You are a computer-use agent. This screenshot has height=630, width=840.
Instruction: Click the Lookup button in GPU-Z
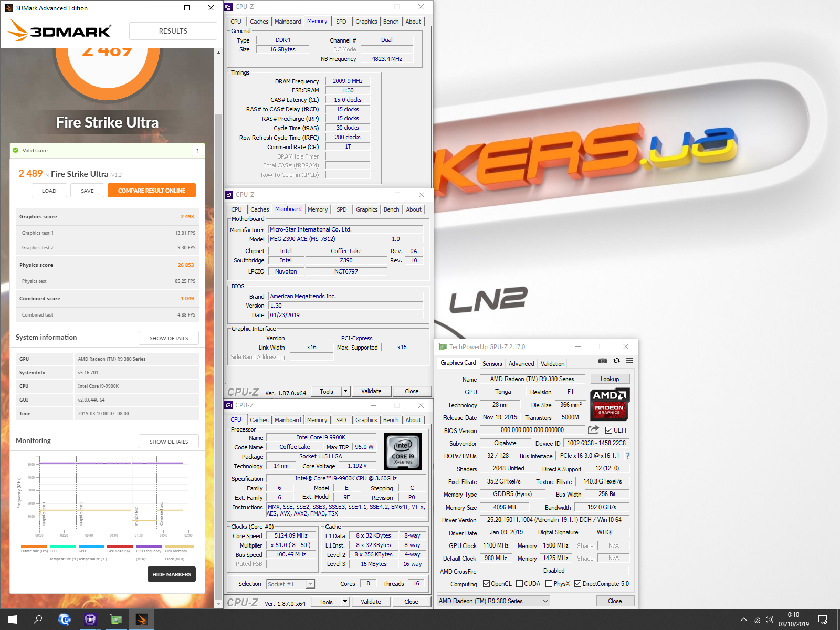click(x=610, y=379)
